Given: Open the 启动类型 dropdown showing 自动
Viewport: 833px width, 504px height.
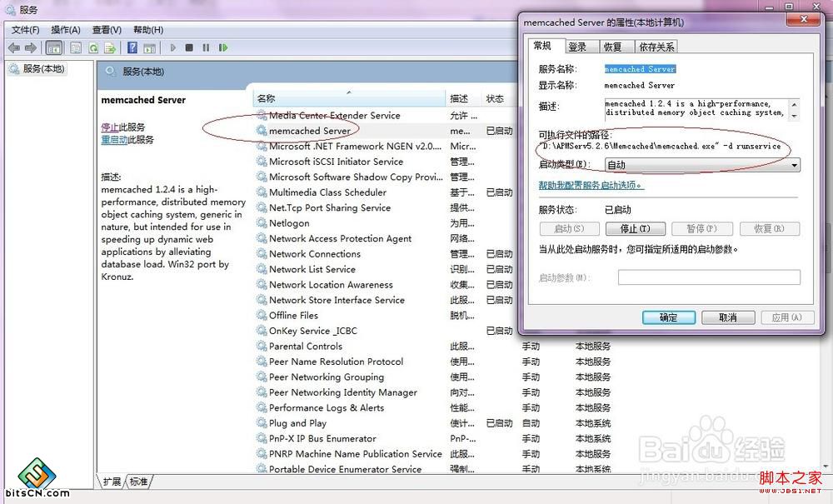Looking at the screenshot, I should tap(702, 165).
